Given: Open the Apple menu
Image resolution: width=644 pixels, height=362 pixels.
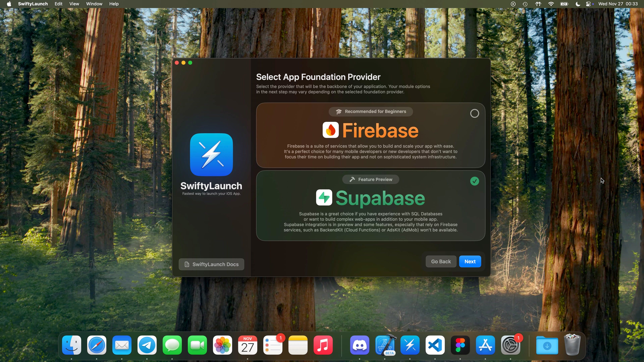Looking at the screenshot, I should (9, 4).
